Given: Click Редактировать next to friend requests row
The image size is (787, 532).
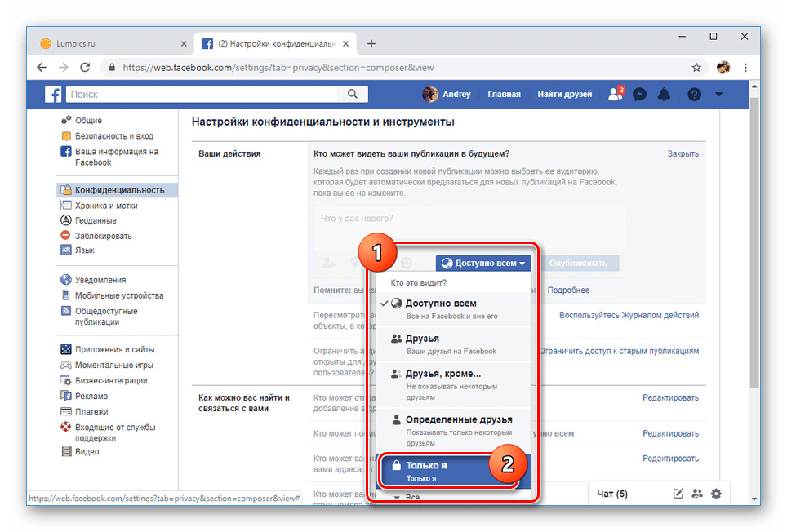Looking at the screenshot, I should click(x=670, y=397).
